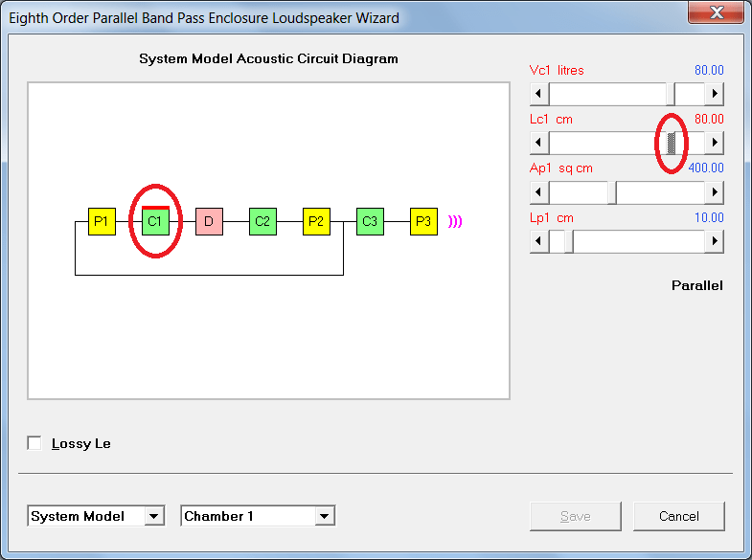The height and width of the screenshot is (560, 752).
Task: Select the pink D driver block
Action: pos(209,221)
